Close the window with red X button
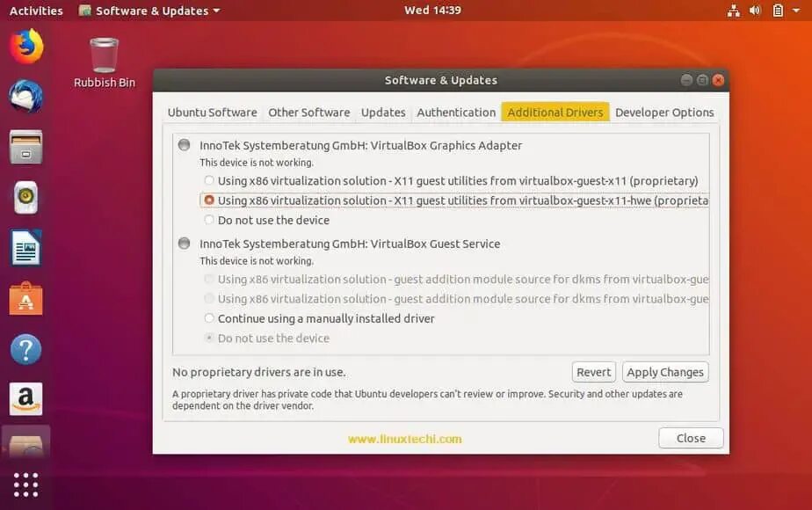This screenshot has width=812, height=510. tap(718, 80)
